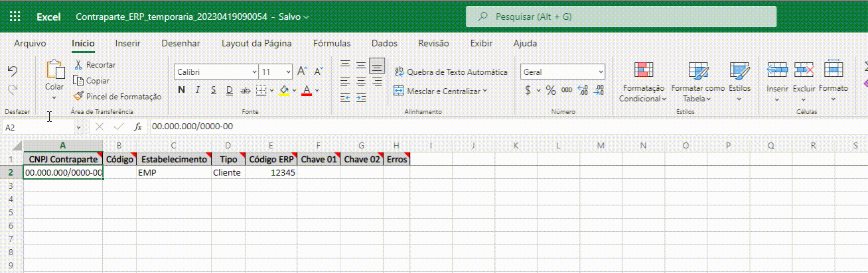This screenshot has height=273, width=868.
Task: Open the Formato cells menu
Action: coord(833,82)
